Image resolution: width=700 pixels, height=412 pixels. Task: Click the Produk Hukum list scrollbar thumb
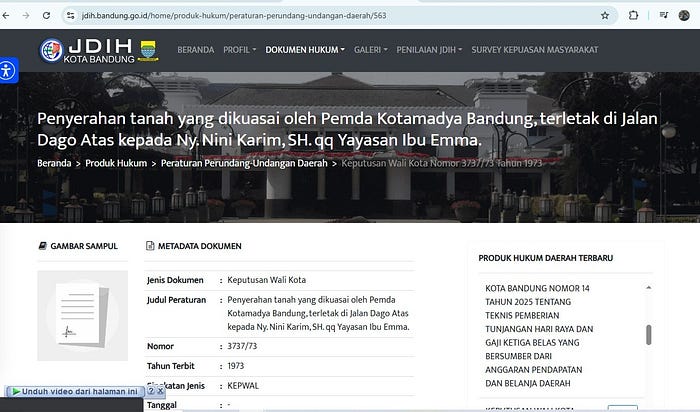pyautogui.click(x=649, y=335)
